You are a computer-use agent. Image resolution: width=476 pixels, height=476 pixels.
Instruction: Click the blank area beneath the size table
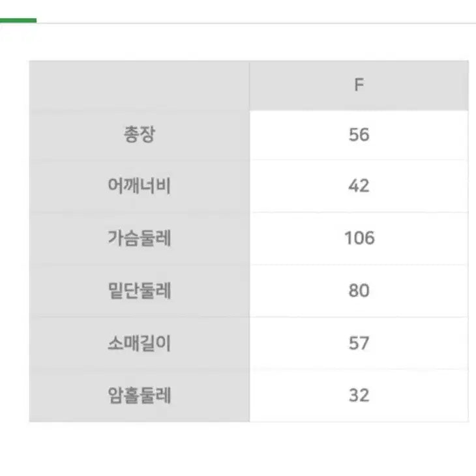tap(248, 450)
